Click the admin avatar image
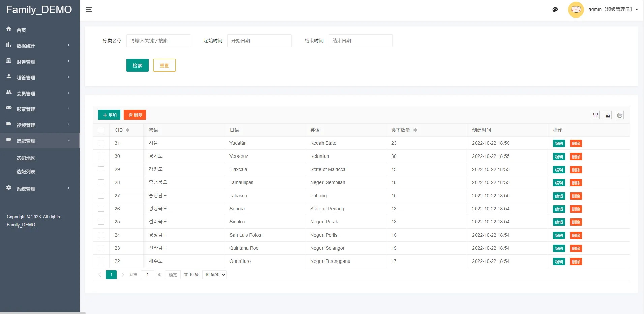The height and width of the screenshot is (314, 644). tap(576, 10)
